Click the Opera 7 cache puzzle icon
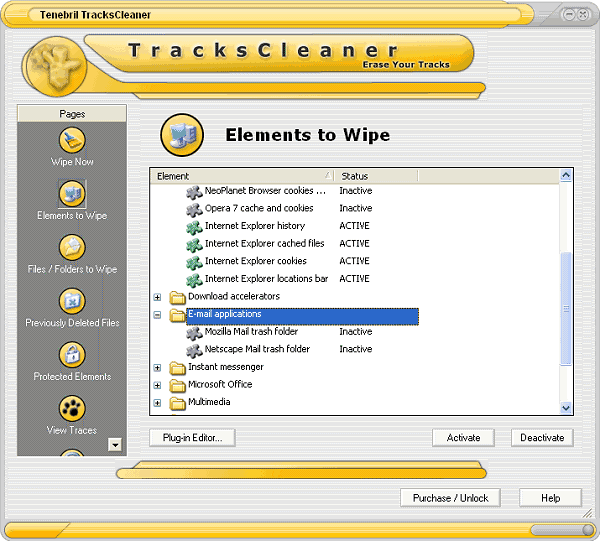 coord(194,209)
